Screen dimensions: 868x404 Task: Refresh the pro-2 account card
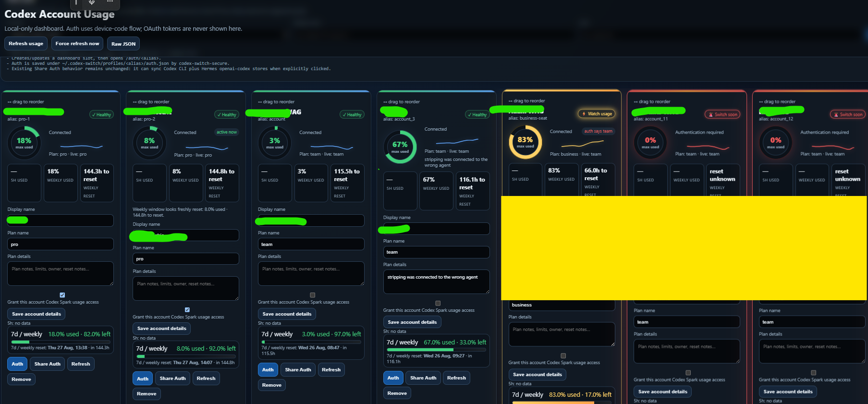click(206, 379)
